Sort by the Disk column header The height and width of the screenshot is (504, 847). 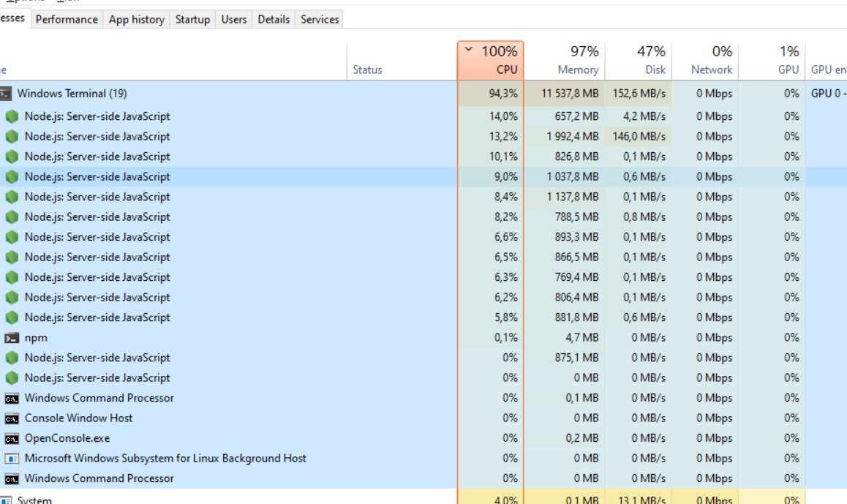pos(638,61)
